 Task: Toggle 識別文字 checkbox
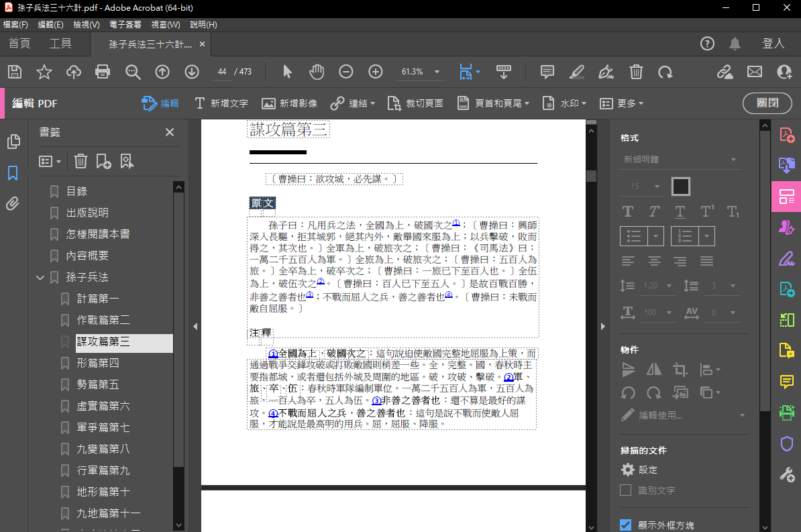[625, 490]
